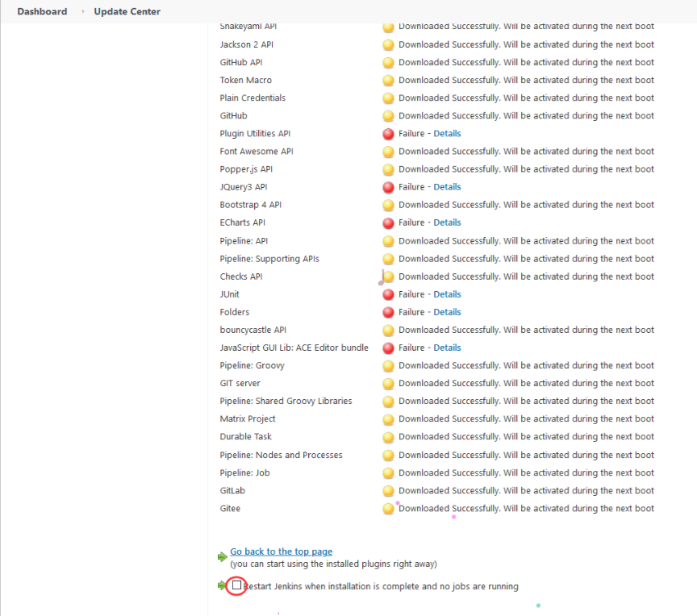Click the Plain Credentials plugin name
Viewport: 697px width, 616px height.
(253, 98)
